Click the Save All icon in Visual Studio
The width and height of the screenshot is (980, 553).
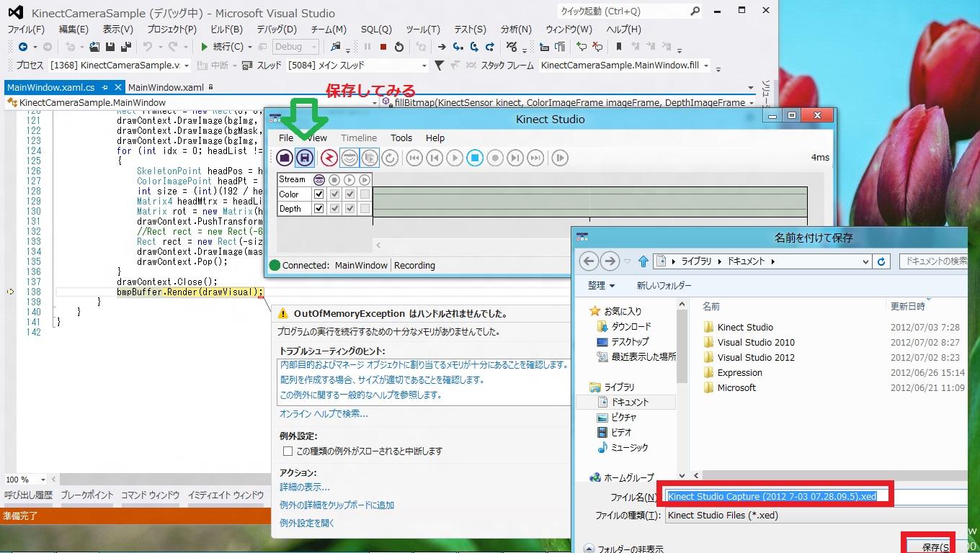click(125, 47)
